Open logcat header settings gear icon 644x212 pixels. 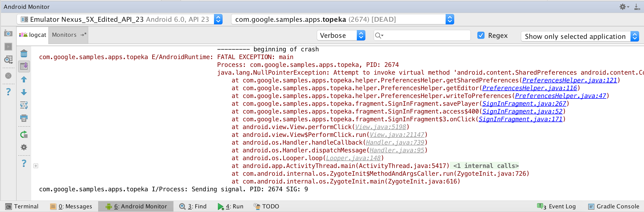click(24, 147)
